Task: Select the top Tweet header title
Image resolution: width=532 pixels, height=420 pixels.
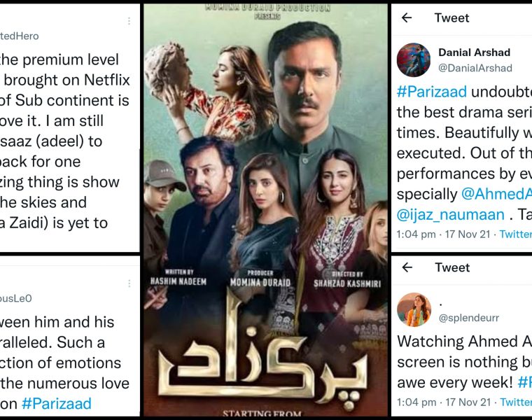Action: coord(451,18)
